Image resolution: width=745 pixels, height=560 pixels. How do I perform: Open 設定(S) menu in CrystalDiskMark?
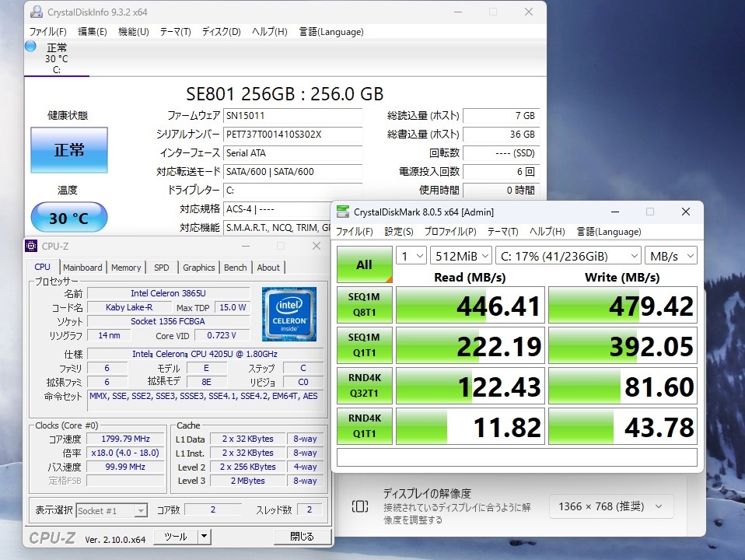[x=399, y=232]
